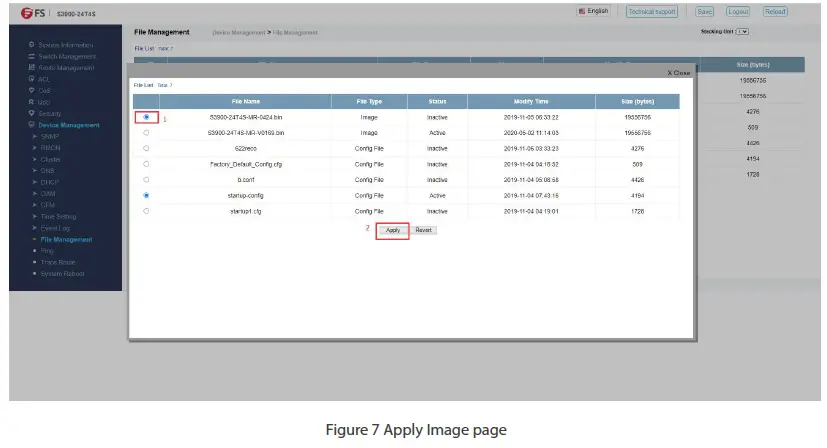Close the file list dialog
This screenshot has width=827, height=448.
[678, 73]
